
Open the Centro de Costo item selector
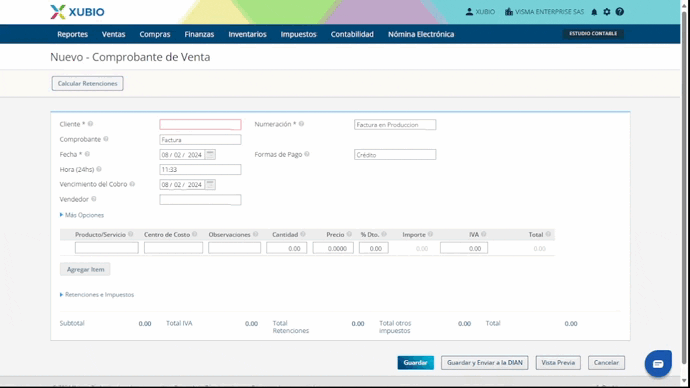tap(173, 248)
